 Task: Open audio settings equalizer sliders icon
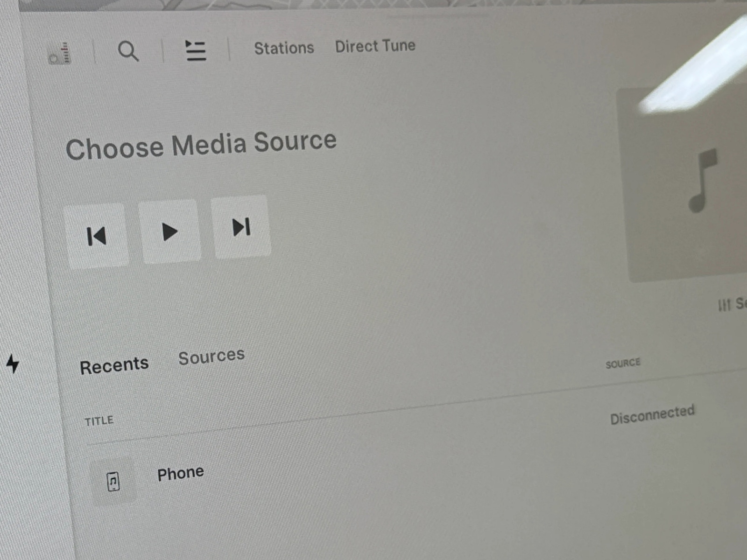coord(724,305)
